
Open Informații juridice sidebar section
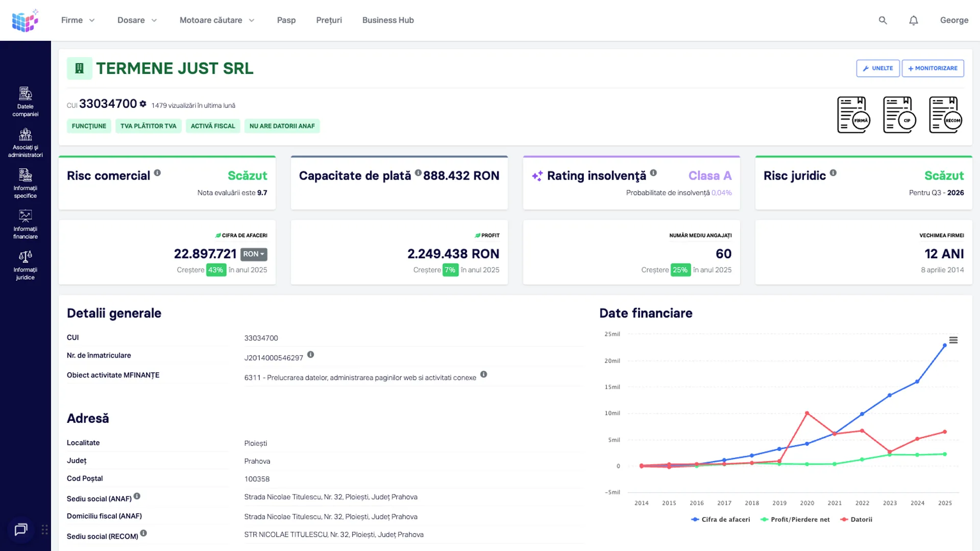(x=26, y=265)
